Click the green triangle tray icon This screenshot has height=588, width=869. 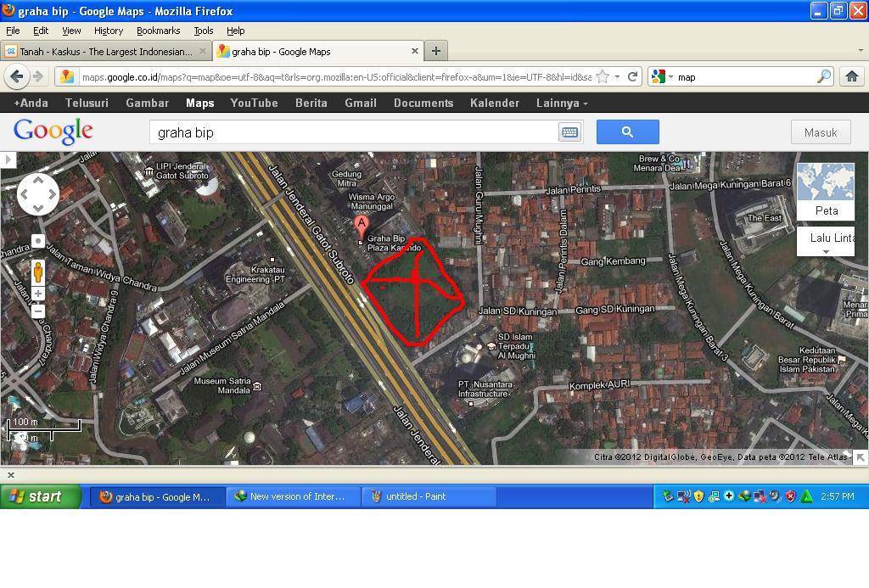[807, 496]
